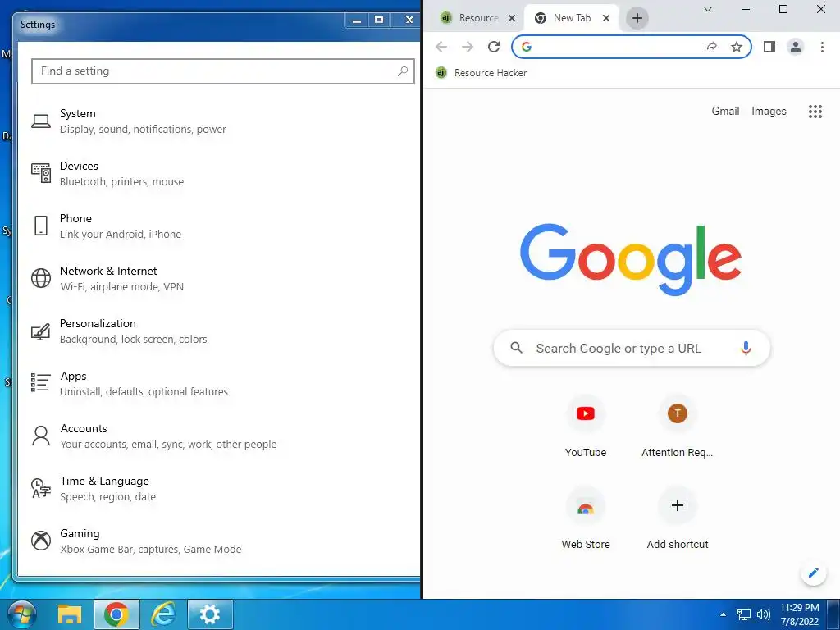
Task: Open volume control in system tray
Action: point(764,614)
